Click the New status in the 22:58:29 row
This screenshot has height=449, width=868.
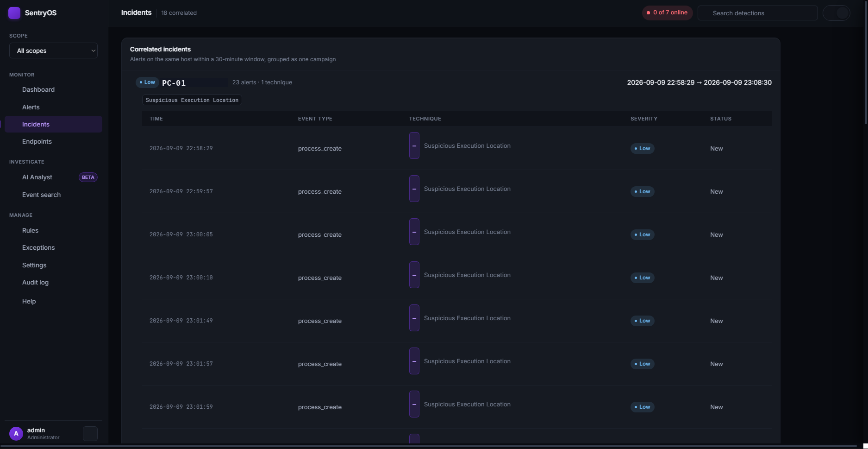pyautogui.click(x=717, y=148)
